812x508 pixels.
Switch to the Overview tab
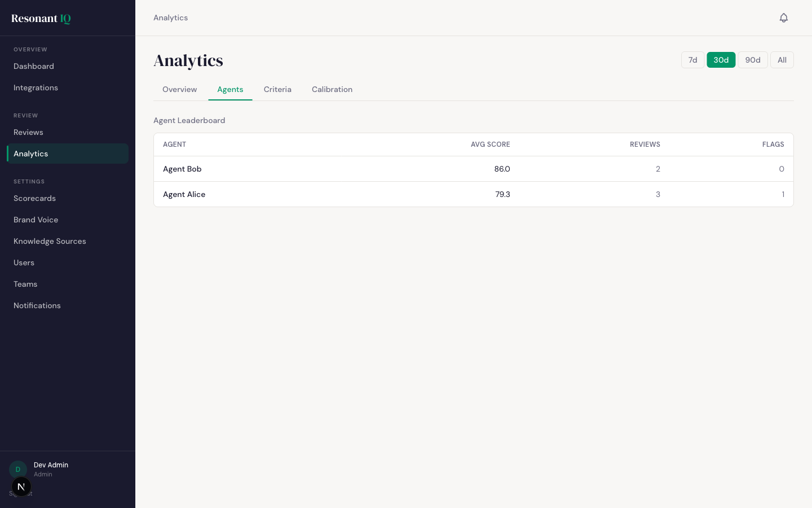point(179,89)
